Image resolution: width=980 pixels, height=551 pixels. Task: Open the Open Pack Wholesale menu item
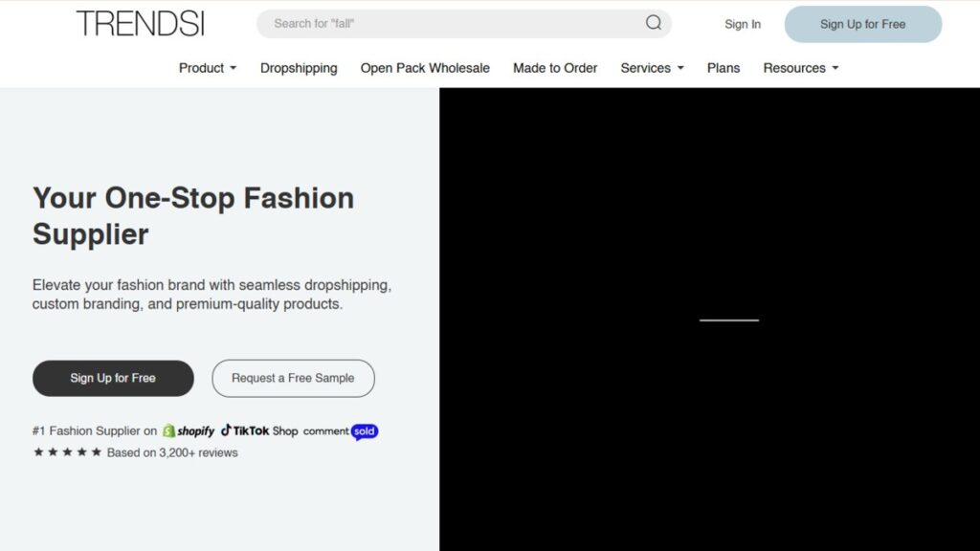425,68
